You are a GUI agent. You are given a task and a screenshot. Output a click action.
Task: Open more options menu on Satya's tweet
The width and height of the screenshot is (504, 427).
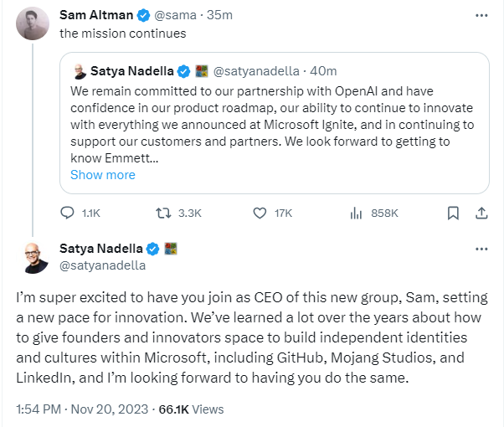click(x=481, y=250)
